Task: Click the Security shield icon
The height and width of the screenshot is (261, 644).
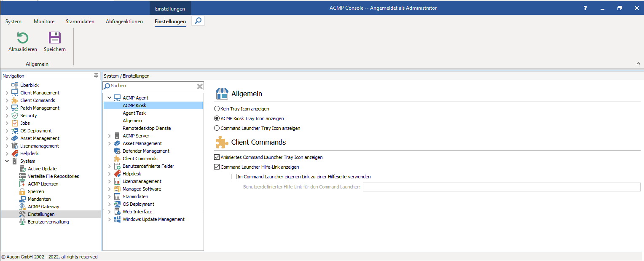Action: (15, 116)
